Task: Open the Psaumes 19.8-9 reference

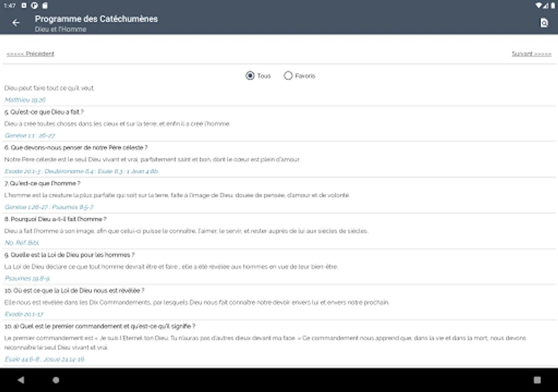Action: [27, 278]
